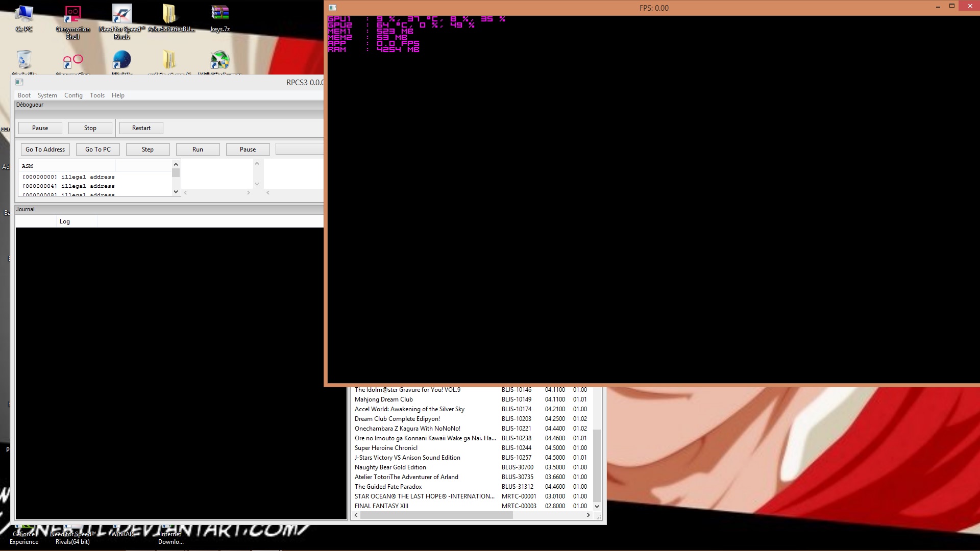Select Dream Club Complete Edipyon! row
The image size is (980, 551).
tap(471, 419)
